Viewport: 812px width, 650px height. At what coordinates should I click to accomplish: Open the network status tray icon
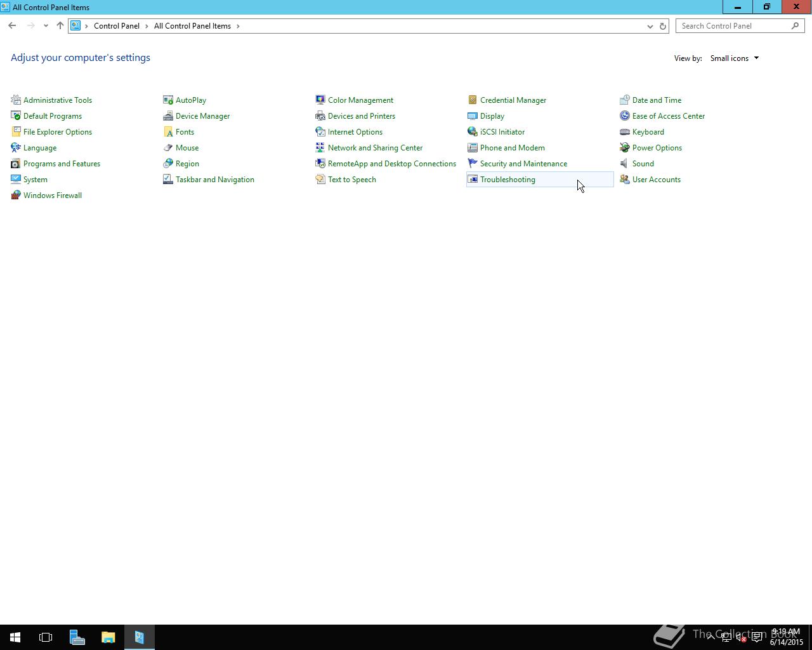tap(726, 638)
